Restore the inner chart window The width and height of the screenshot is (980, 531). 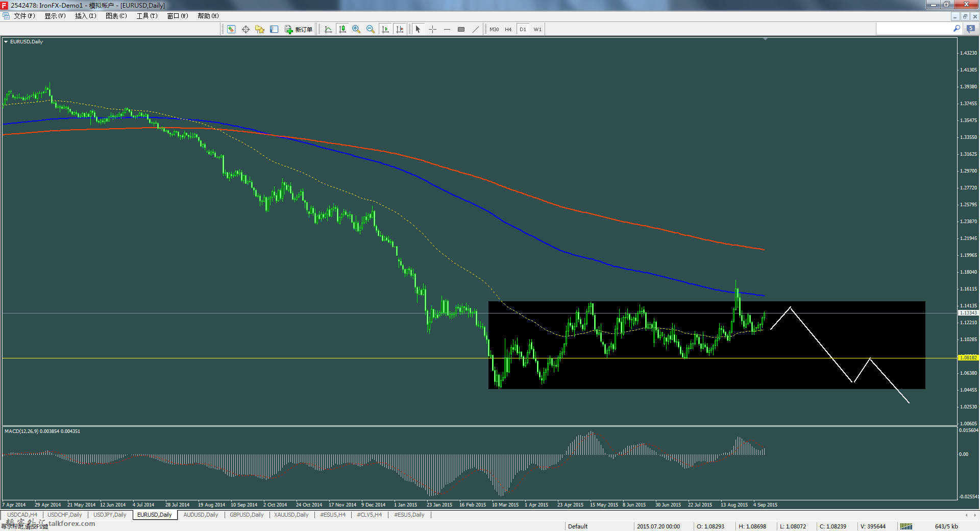click(x=965, y=16)
